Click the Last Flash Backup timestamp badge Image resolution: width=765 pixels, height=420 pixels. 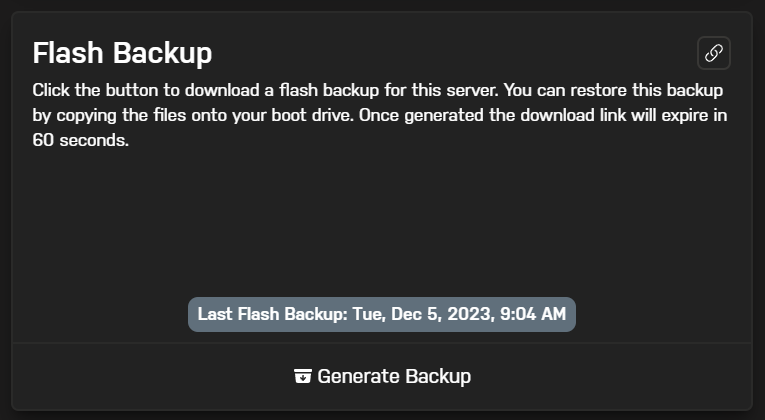point(382,314)
